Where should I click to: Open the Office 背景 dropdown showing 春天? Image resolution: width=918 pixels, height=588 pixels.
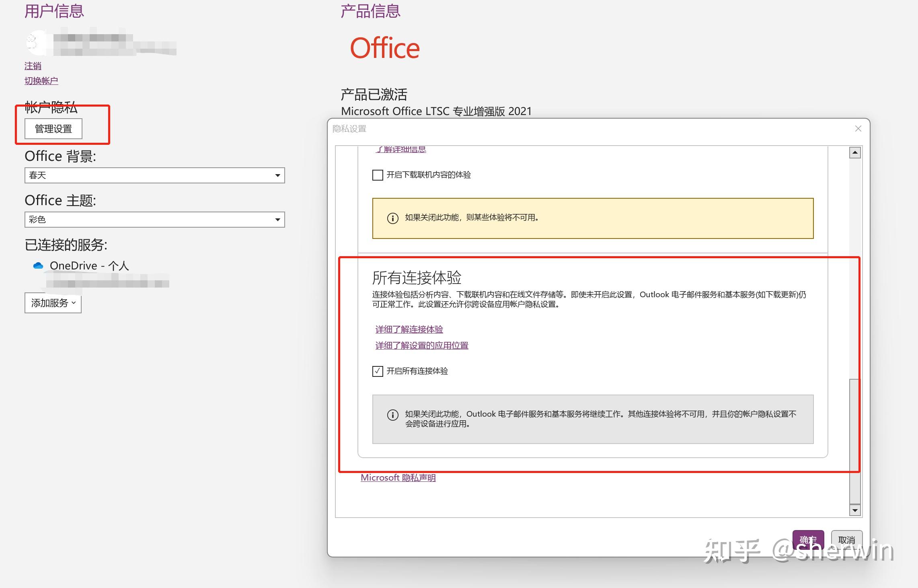(x=155, y=175)
